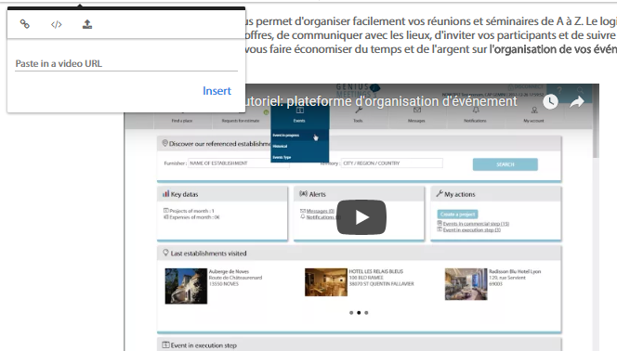617x364 pixels.
Task: Click the Name of Establishment field
Action: pyautogui.click(x=239, y=163)
